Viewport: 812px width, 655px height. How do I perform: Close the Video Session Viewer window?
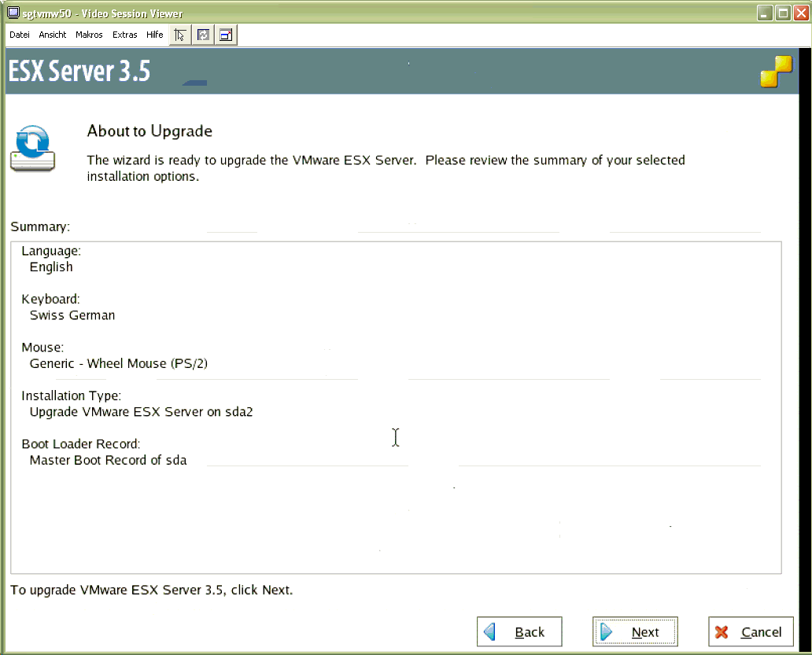tap(802, 13)
